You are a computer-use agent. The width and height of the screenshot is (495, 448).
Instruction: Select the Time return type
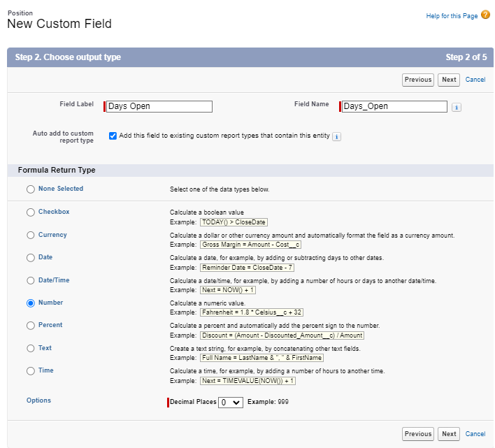point(30,371)
